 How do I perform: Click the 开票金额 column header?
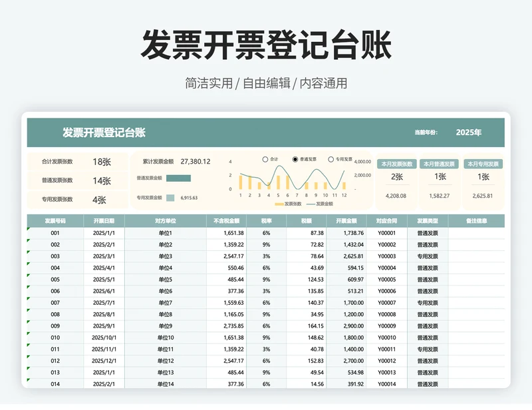346,221
